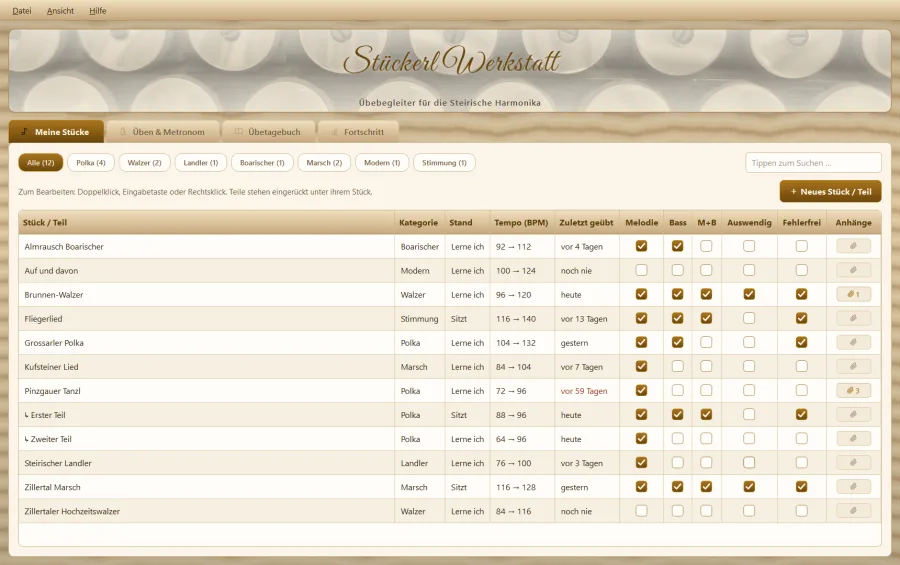Uncheck Bass for Zillertal Marsch
Image resolution: width=900 pixels, height=565 pixels.
678,487
